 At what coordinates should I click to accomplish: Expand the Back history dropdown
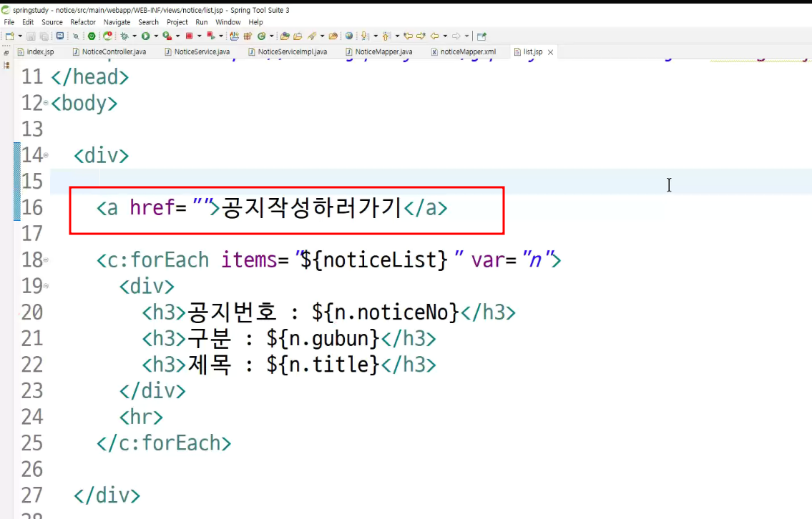point(445,36)
